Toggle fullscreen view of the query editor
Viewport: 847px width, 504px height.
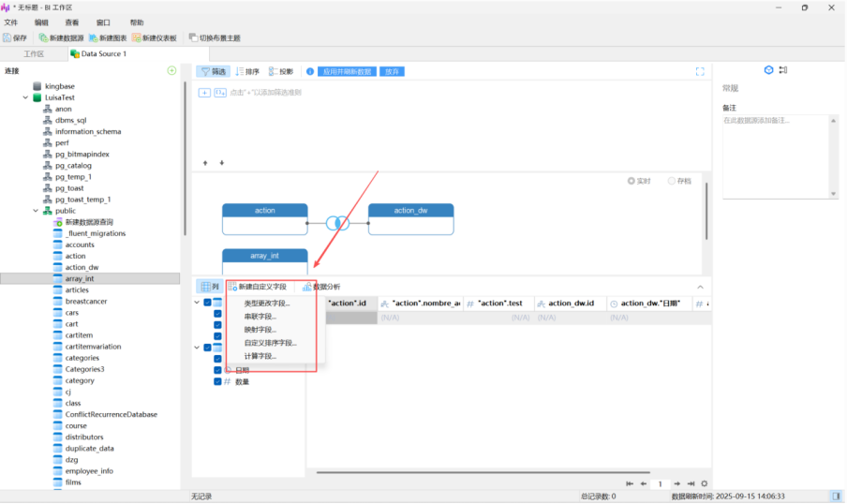click(x=699, y=71)
